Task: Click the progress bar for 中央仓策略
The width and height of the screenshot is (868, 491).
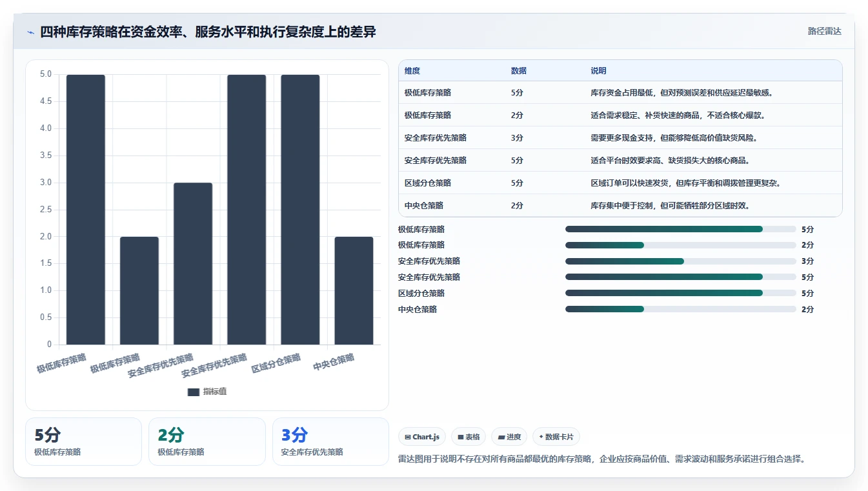Action: 681,309
